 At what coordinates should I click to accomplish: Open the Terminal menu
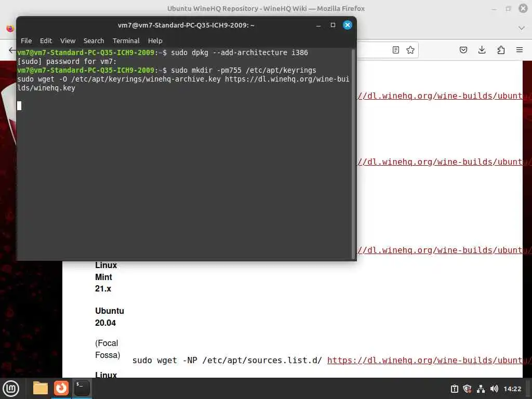click(x=126, y=41)
